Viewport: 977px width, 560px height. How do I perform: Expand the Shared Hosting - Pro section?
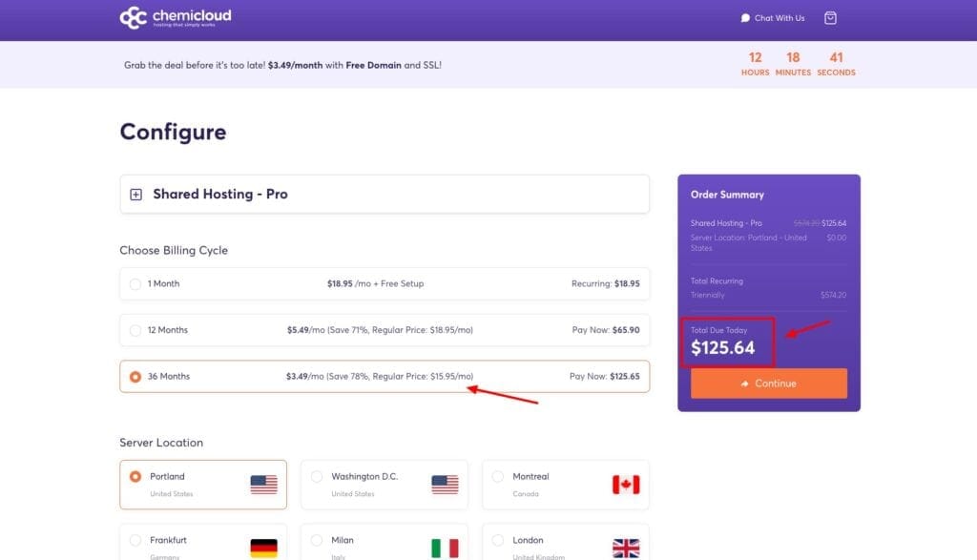click(x=136, y=194)
